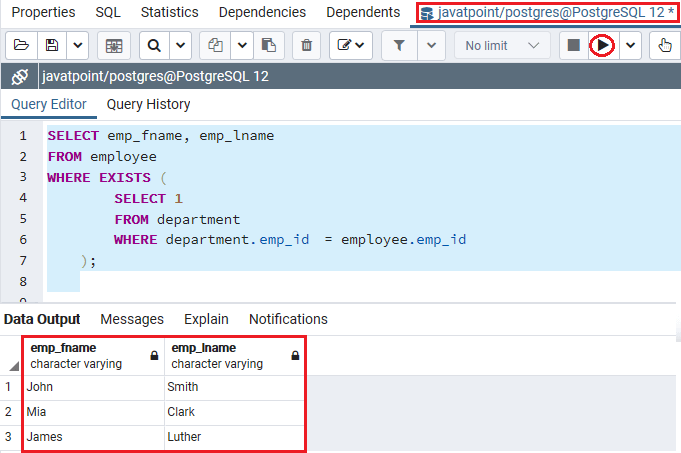Click the Paste clipboard icon

pyautogui.click(x=269, y=45)
